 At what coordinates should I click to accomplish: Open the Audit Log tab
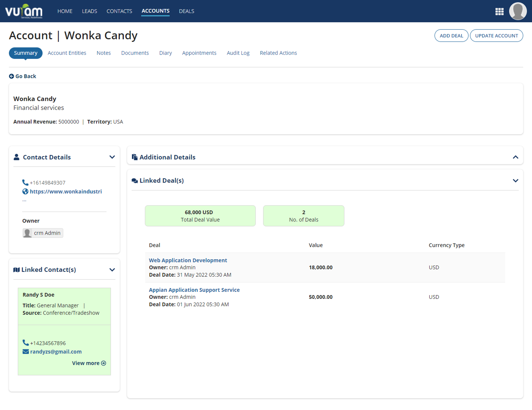point(238,53)
